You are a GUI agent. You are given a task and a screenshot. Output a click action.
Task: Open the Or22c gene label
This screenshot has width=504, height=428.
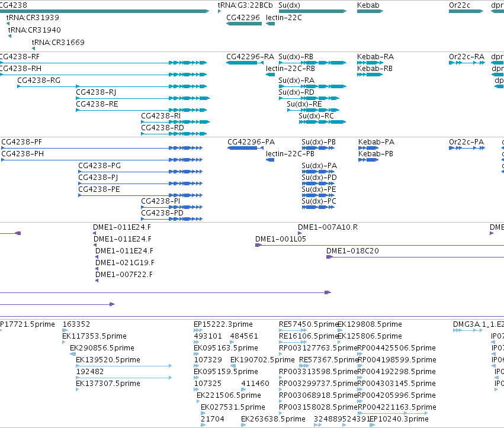(x=460, y=5)
